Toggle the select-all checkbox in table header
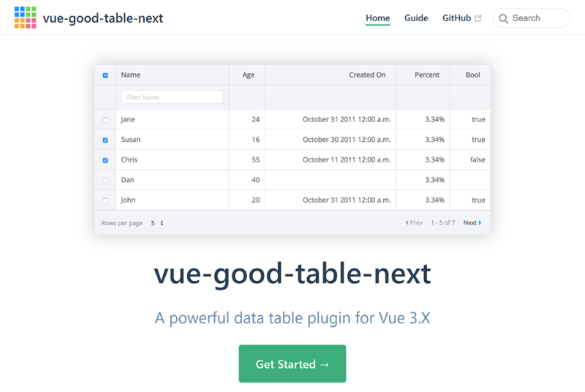 coord(105,75)
